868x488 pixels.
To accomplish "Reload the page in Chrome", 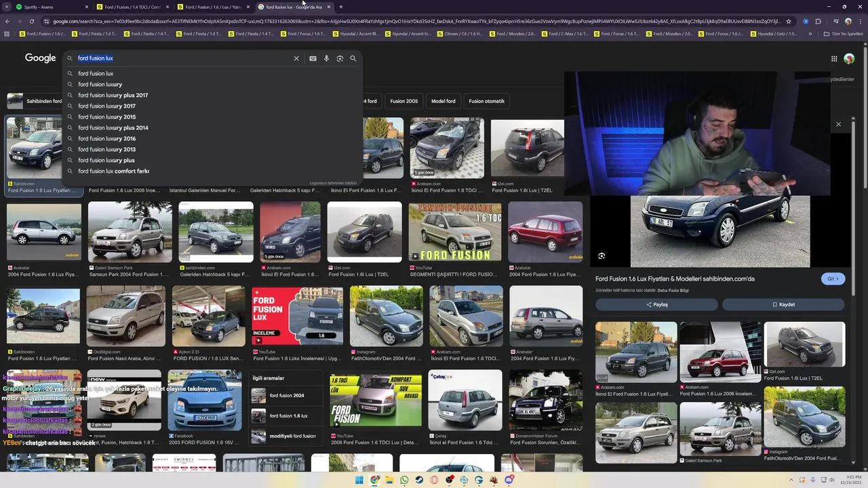I will 31,21.
